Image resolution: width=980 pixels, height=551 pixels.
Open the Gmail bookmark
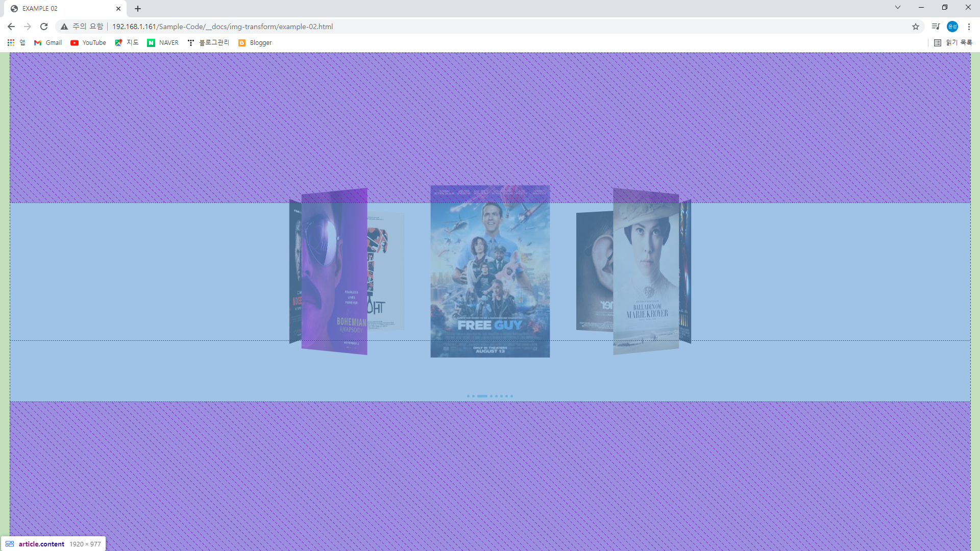click(48, 43)
